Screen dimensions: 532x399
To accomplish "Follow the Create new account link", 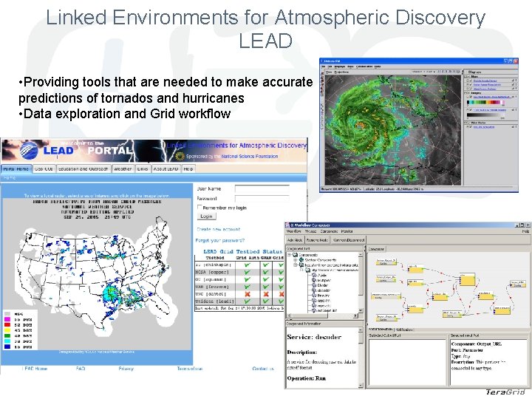I will click(219, 229).
